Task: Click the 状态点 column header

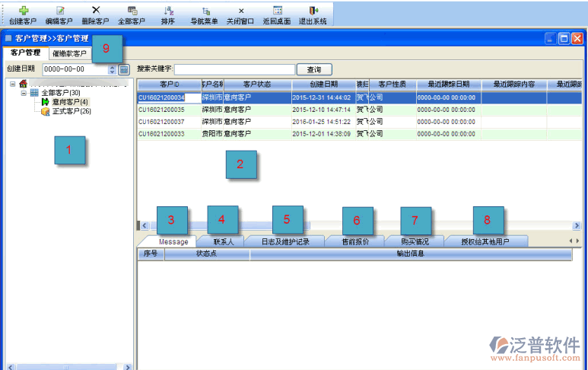Action: tap(207, 254)
